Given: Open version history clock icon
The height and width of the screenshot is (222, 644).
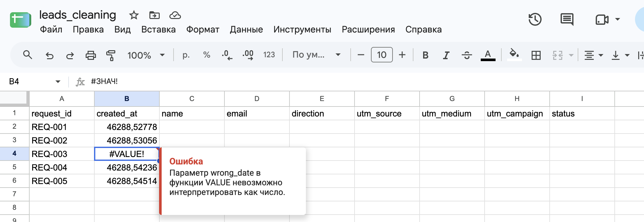Looking at the screenshot, I should point(535,19).
